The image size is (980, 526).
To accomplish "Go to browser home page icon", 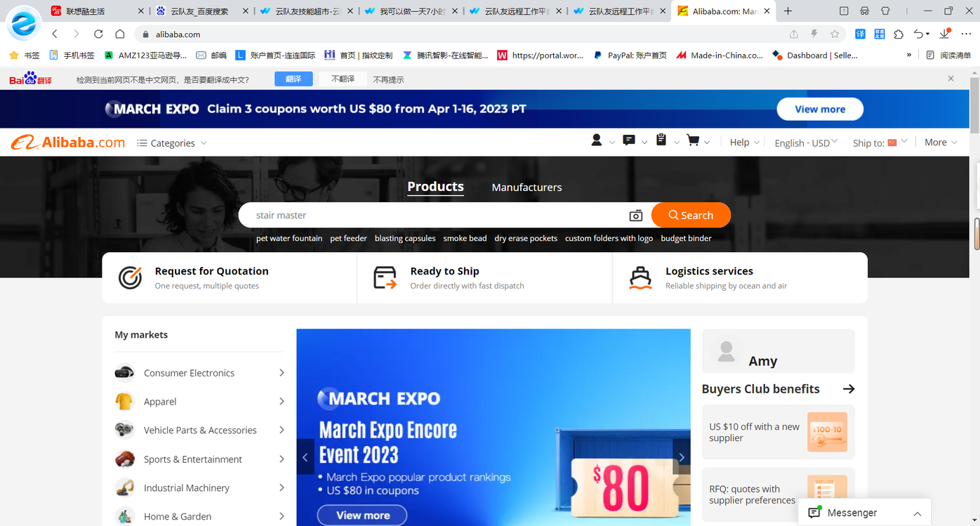I will point(120,34).
